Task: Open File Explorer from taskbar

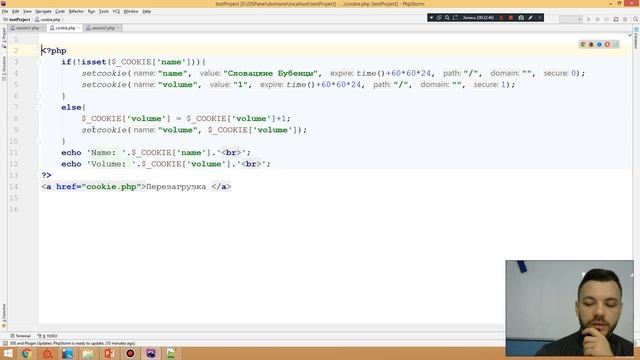Action: point(88,353)
